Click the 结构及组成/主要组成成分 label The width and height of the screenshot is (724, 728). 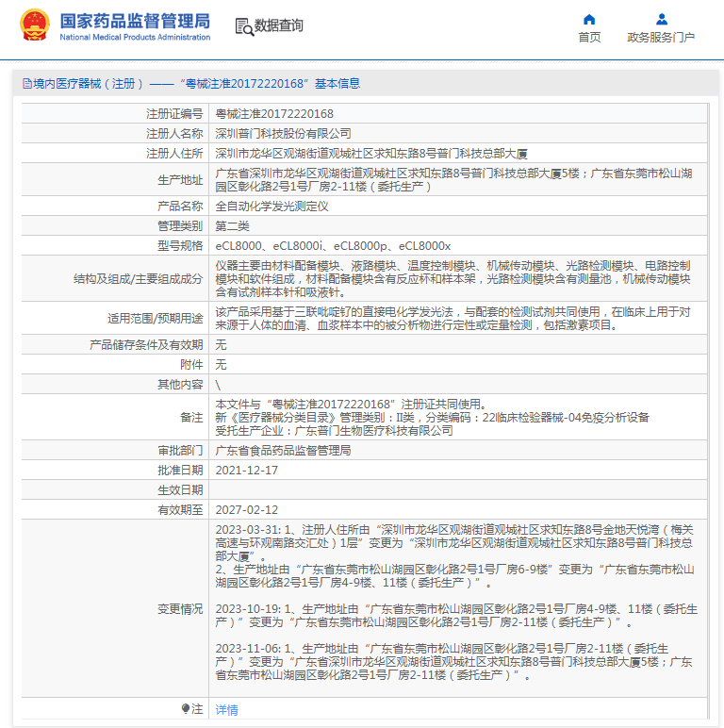[x=139, y=278]
